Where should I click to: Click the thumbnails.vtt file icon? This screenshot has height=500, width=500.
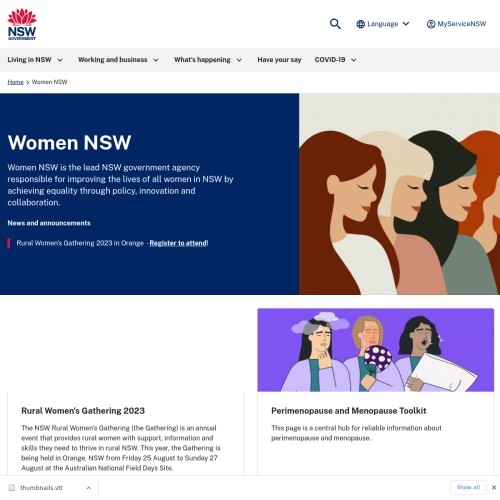point(12,488)
